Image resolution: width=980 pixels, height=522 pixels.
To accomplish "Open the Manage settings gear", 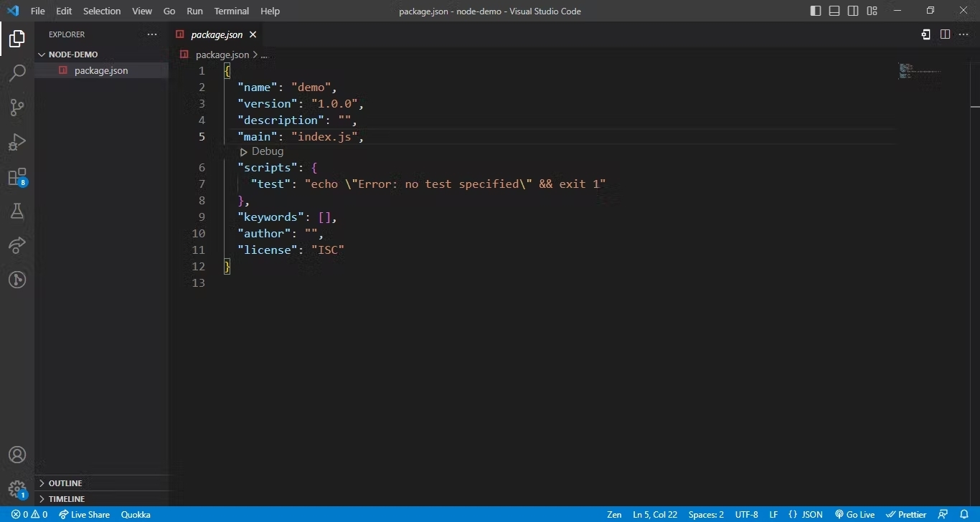I will pos(17,486).
